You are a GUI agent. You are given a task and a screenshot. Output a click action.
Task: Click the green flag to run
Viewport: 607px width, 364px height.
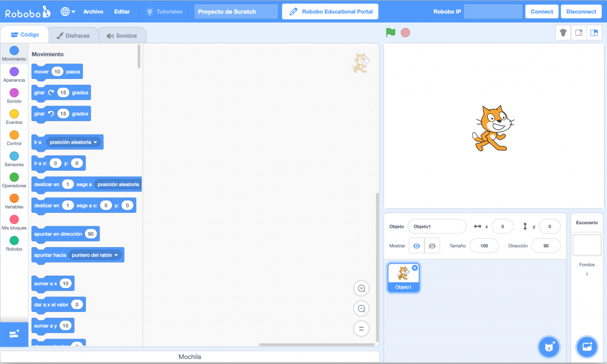391,33
